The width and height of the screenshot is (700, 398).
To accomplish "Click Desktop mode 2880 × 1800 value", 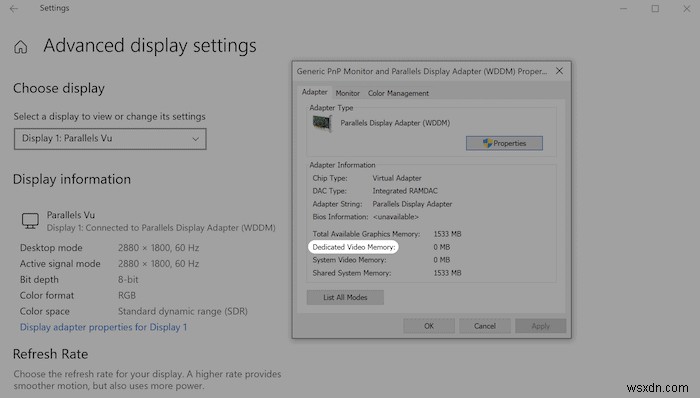I will click(x=158, y=248).
